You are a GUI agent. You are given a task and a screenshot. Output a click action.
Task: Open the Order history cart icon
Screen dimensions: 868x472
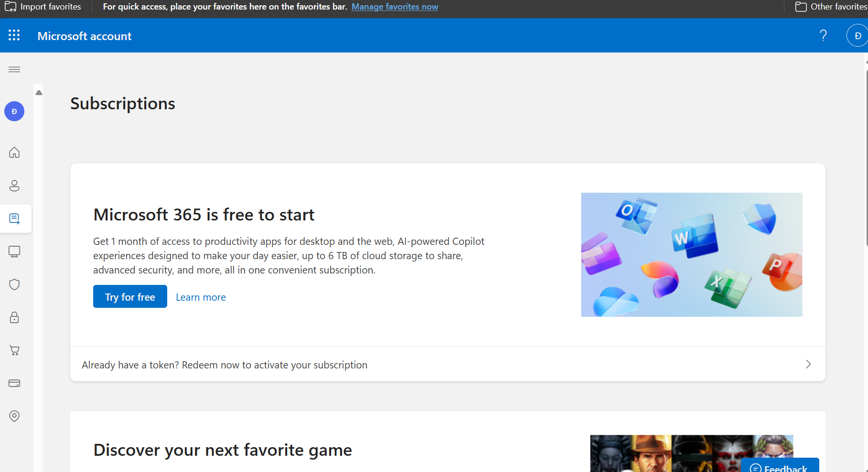(14, 350)
